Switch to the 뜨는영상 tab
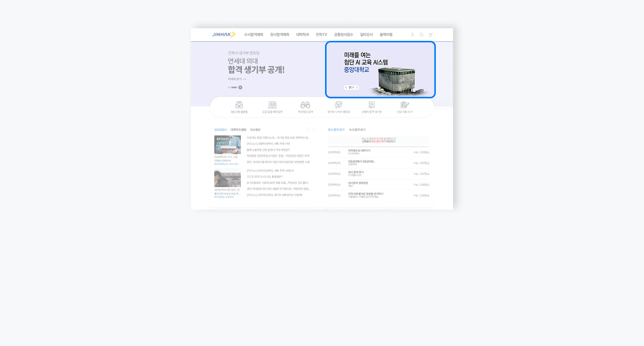This screenshot has width=644, height=346. [255, 130]
